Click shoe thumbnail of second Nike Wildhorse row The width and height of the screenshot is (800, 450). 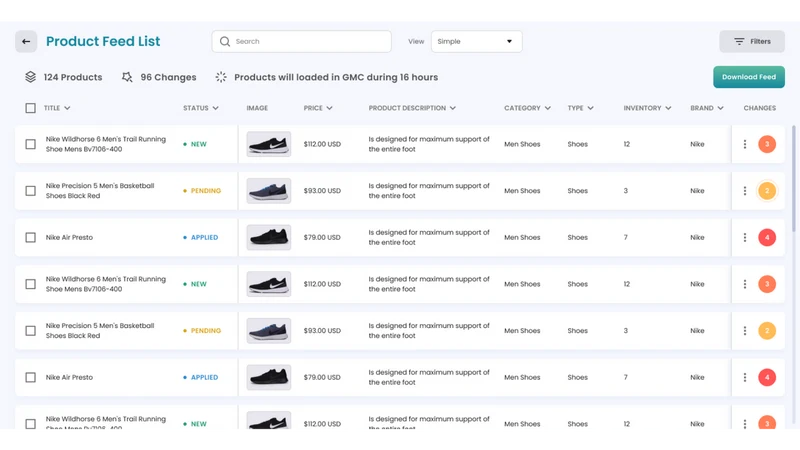pyautogui.click(x=269, y=284)
